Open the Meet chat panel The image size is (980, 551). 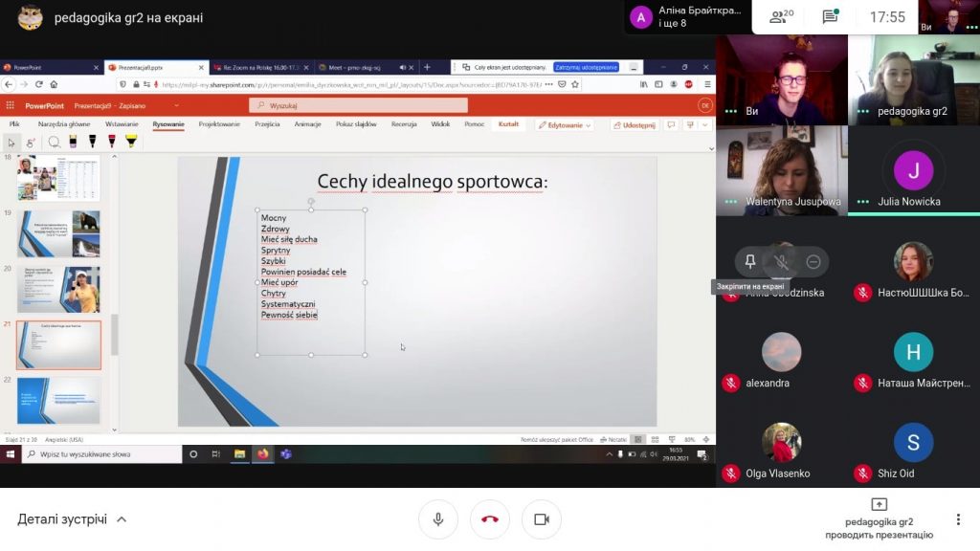(x=830, y=16)
